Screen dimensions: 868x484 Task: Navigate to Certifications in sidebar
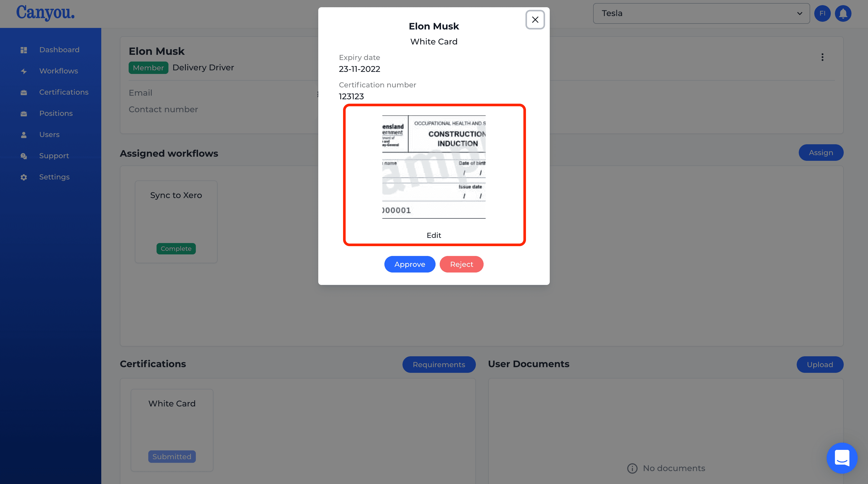(64, 92)
